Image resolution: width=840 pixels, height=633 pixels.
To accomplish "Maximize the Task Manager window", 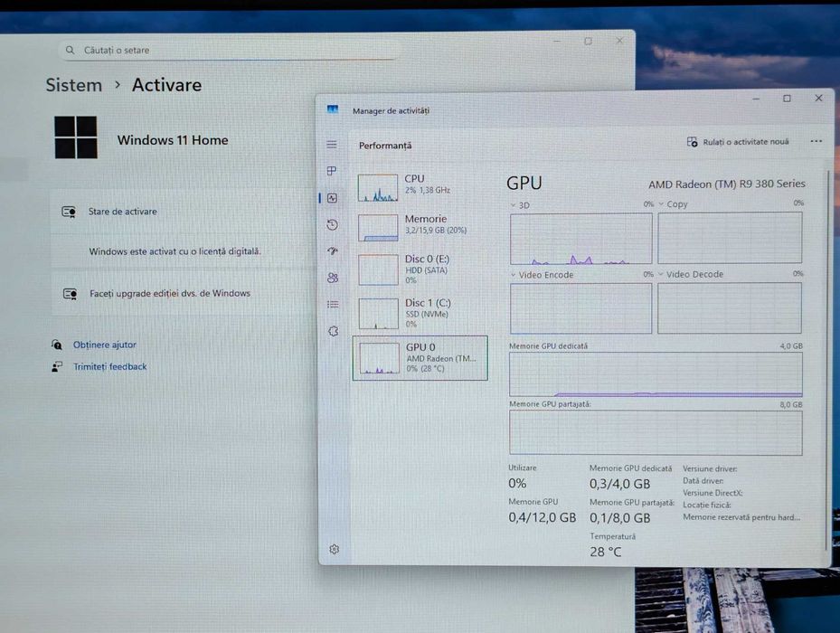I will pyautogui.click(x=787, y=98).
